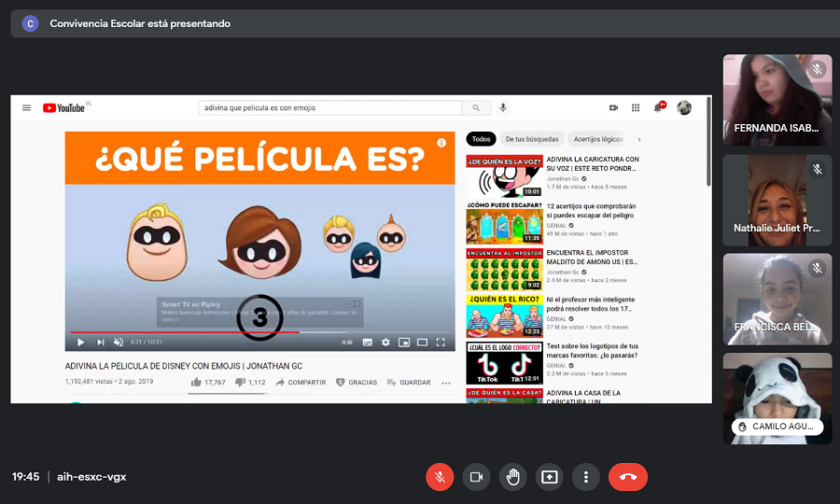Unmute the microphone in Meet call bar
840x504 pixels.
(440, 477)
